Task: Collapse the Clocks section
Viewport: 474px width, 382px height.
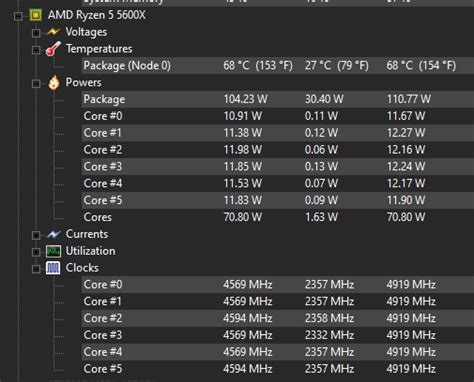Action: click(36, 269)
